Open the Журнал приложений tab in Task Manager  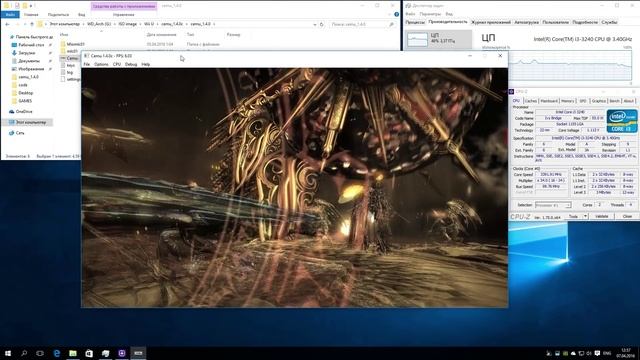tap(491, 22)
